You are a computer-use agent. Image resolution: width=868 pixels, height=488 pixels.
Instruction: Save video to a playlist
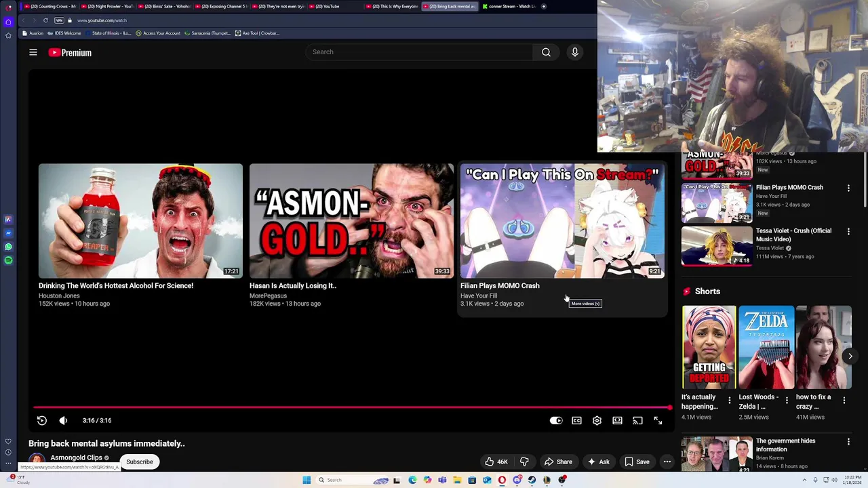click(x=637, y=462)
